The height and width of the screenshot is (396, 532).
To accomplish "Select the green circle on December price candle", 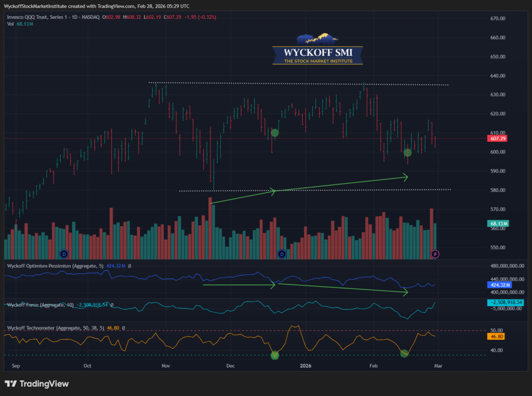I will [x=275, y=133].
